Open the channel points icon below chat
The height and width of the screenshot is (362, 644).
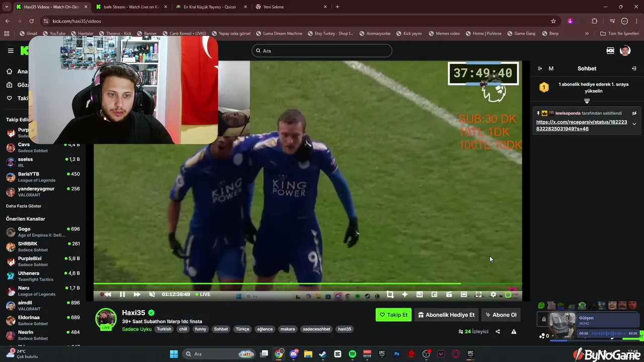(542, 335)
